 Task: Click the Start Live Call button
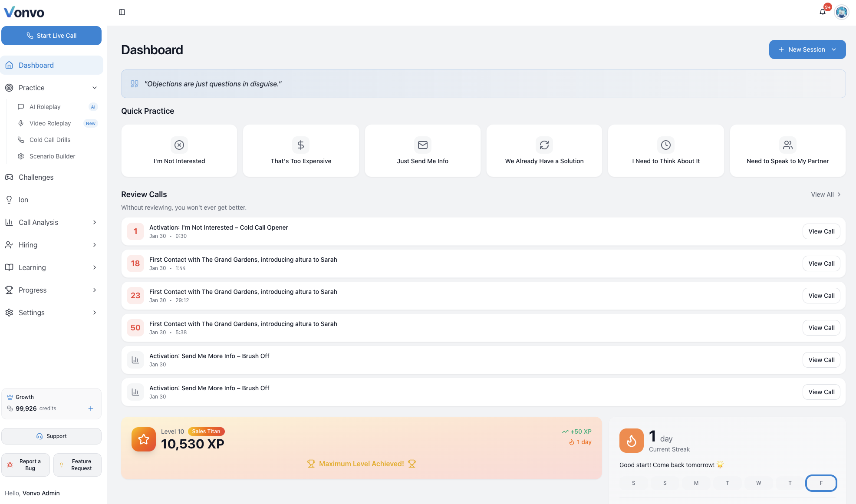click(x=51, y=36)
